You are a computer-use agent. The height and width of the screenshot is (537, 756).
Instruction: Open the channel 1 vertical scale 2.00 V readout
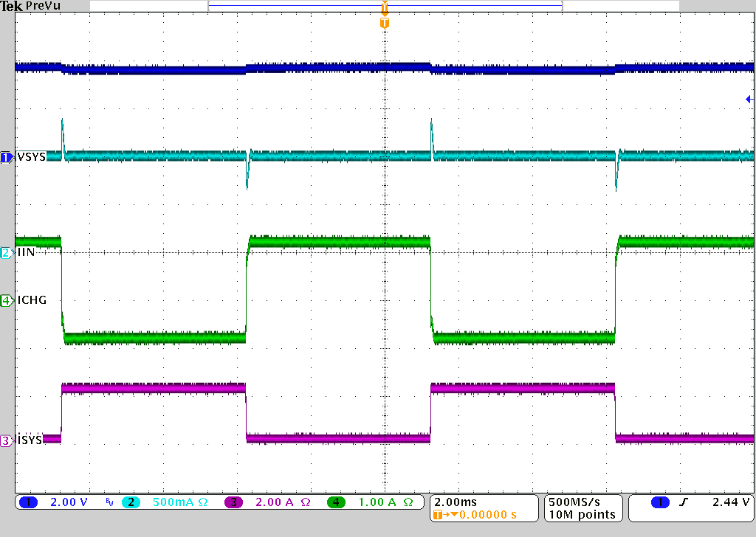pos(68,502)
